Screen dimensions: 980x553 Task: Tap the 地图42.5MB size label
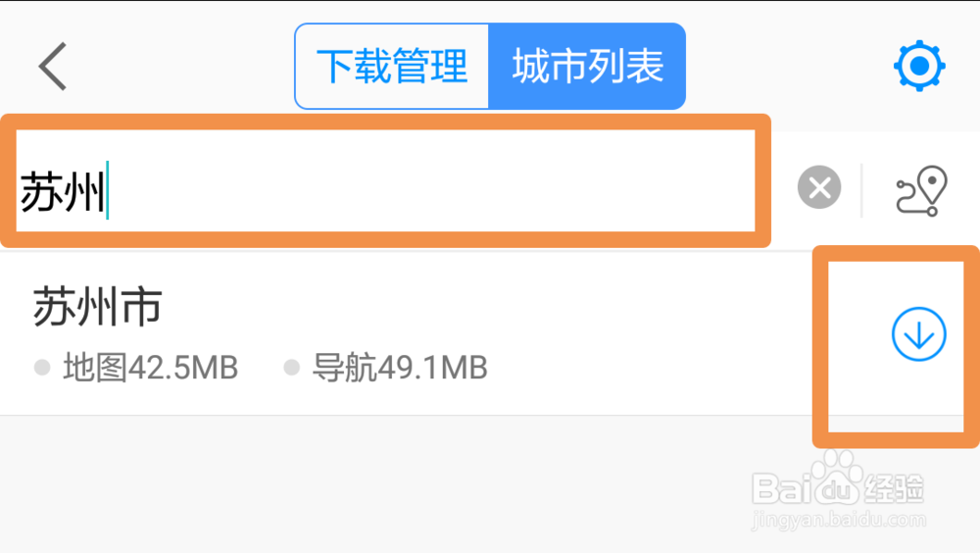150,368
